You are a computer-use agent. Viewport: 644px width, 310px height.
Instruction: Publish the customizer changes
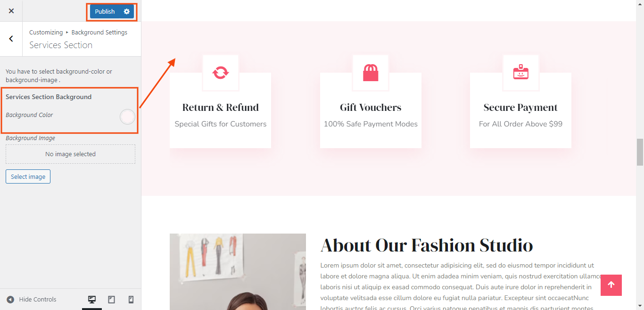coord(105,11)
